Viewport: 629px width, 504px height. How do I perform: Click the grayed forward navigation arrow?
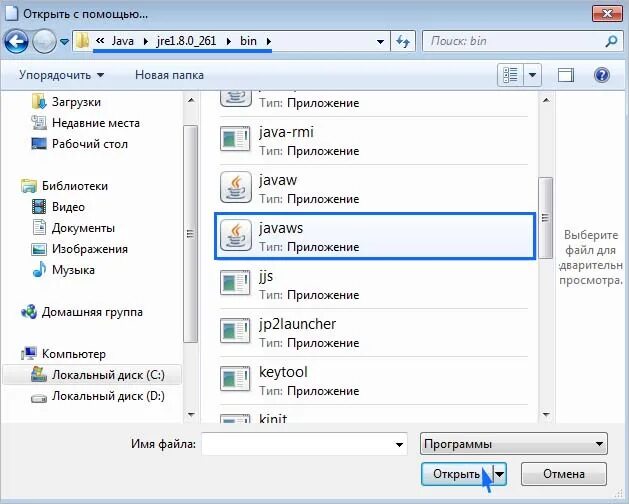pyautogui.click(x=44, y=41)
